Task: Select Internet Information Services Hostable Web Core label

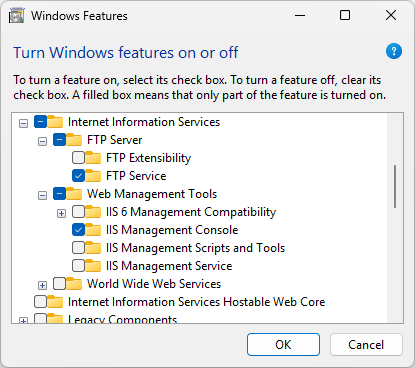Action: point(197,302)
